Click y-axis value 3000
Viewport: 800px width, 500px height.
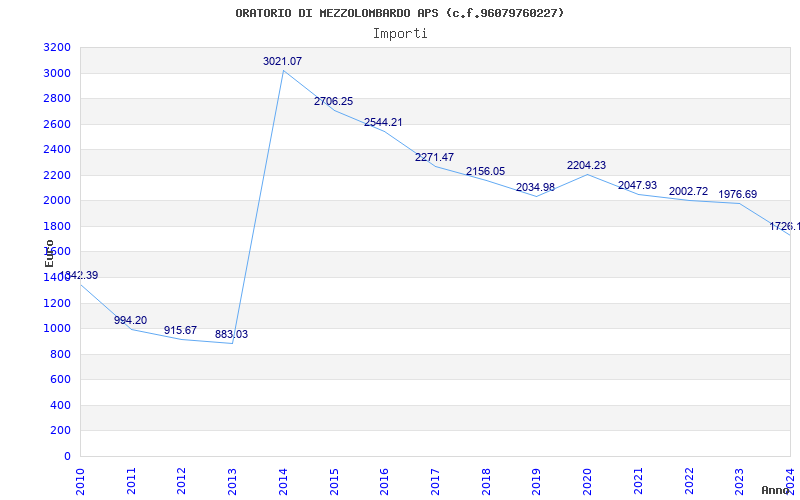pyautogui.click(x=57, y=73)
